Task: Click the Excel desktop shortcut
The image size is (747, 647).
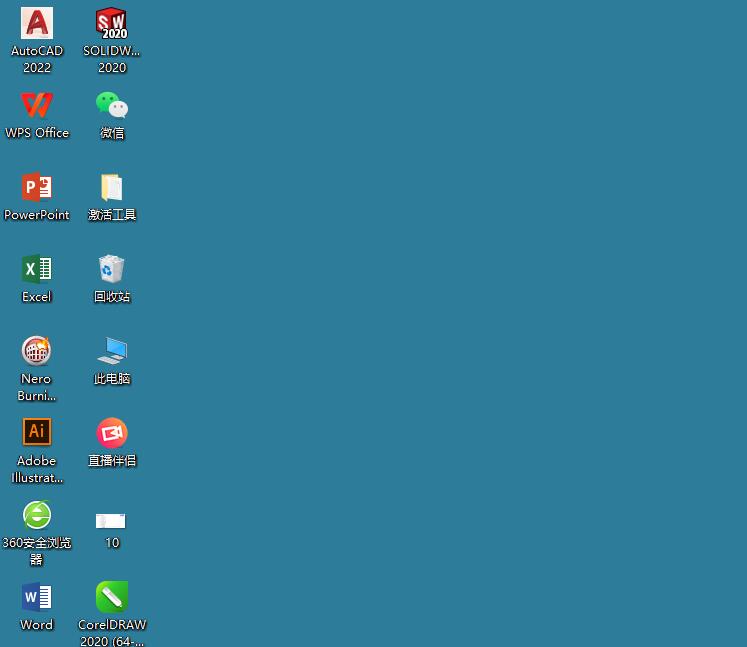Action: pos(37,269)
